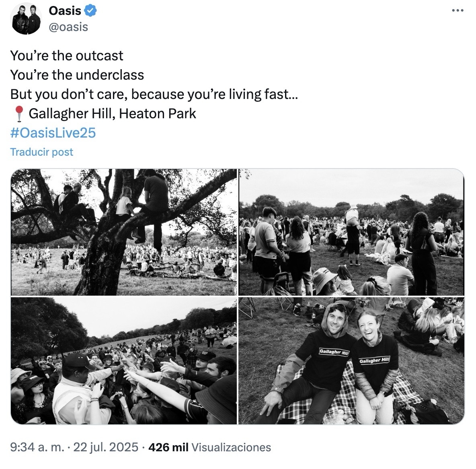This screenshot has width=476, height=469.
Task: Click the "You're the outcast" text line
Action: pyautogui.click(x=67, y=56)
